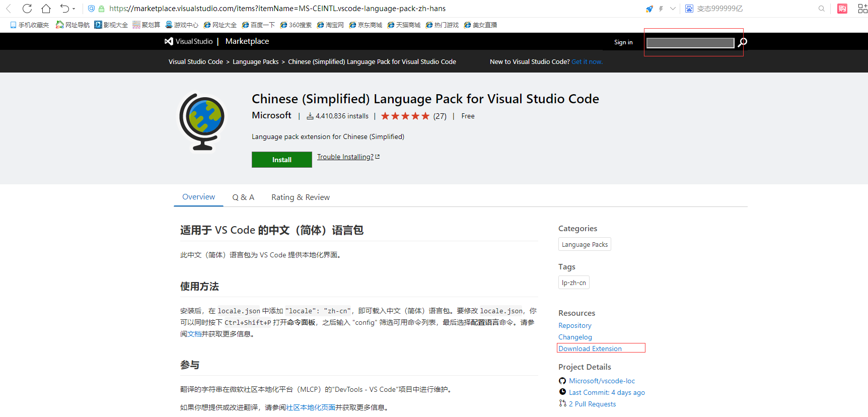This screenshot has height=417, width=868.
Task: Switch to the Rating & Review tab
Action: point(301,197)
